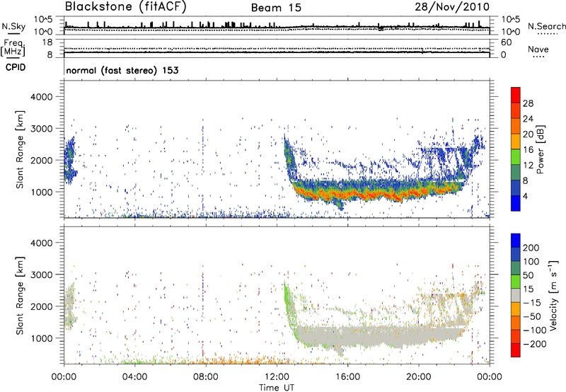Click the 28 value on Power colorbar

528,103
